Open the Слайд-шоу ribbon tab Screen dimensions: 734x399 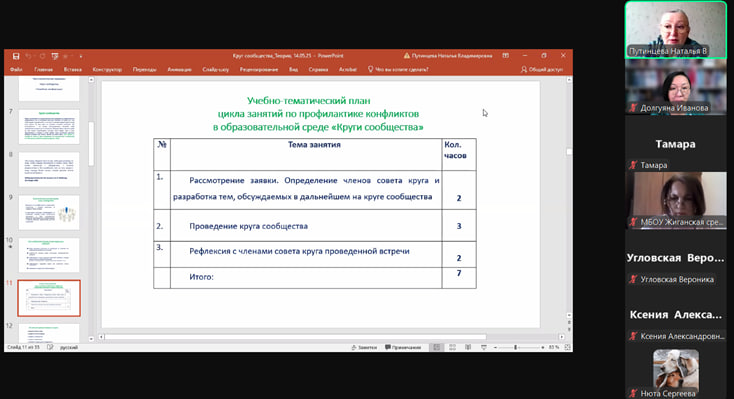215,69
